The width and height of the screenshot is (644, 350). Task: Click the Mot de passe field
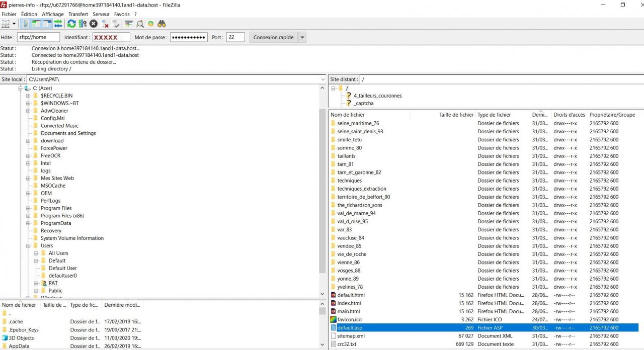189,37
